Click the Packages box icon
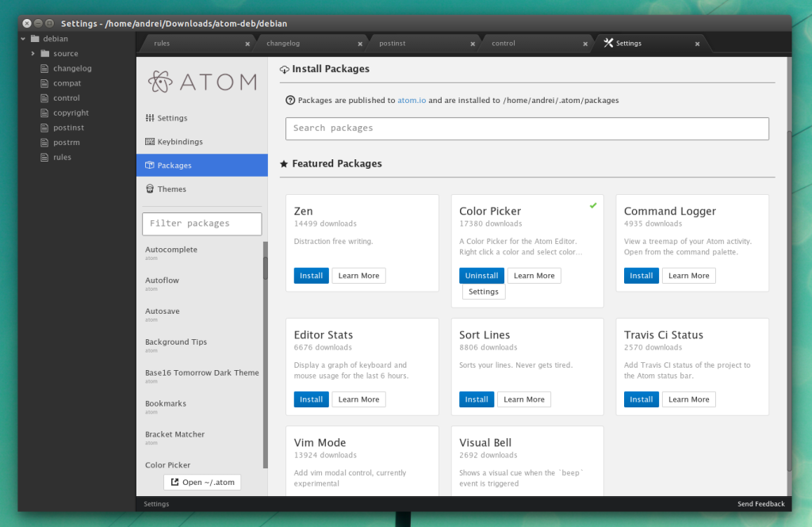 click(150, 165)
